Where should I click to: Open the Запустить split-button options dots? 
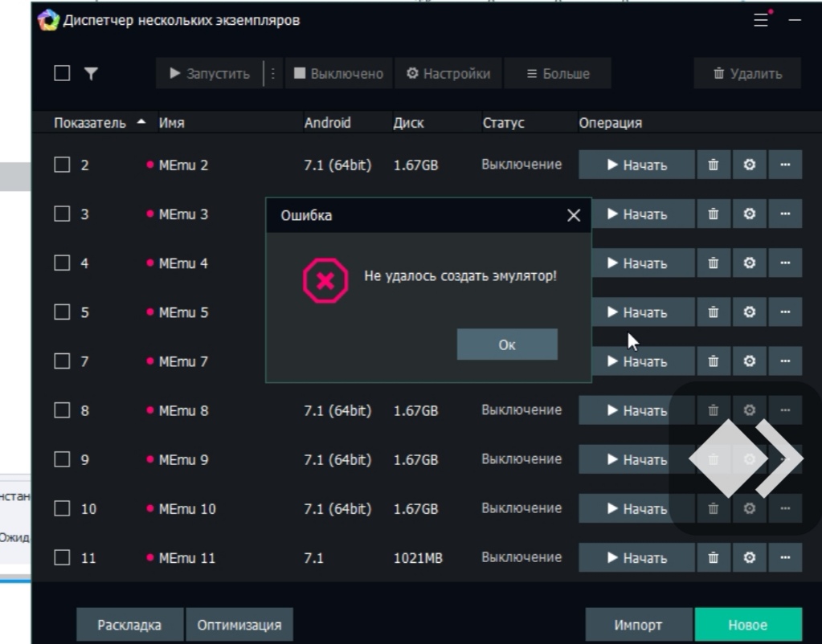273,73
